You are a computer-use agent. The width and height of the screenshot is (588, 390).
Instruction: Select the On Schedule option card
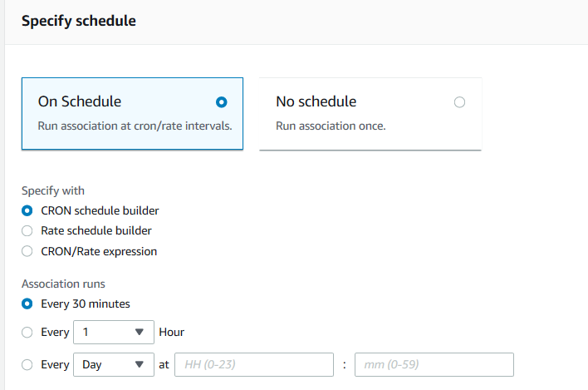pos(131,114)
